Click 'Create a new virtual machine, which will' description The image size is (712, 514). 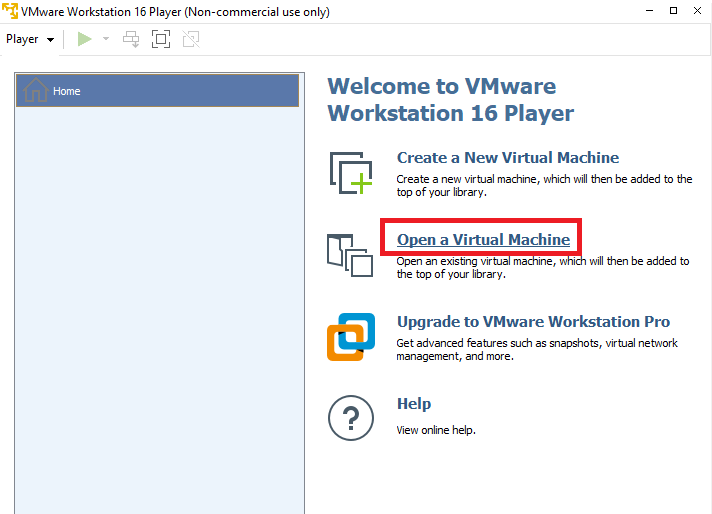544,185
